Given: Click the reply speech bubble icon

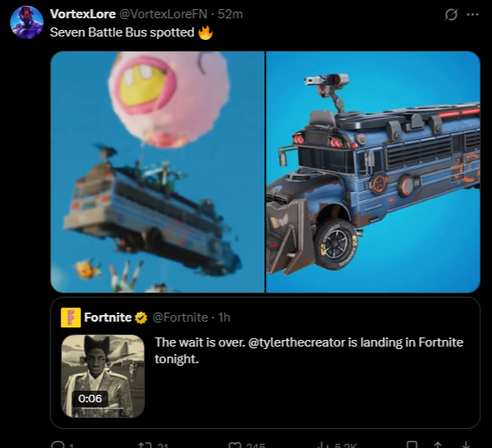Looking at the screenshot, I should pyautogui.click(x=57, y=445).
